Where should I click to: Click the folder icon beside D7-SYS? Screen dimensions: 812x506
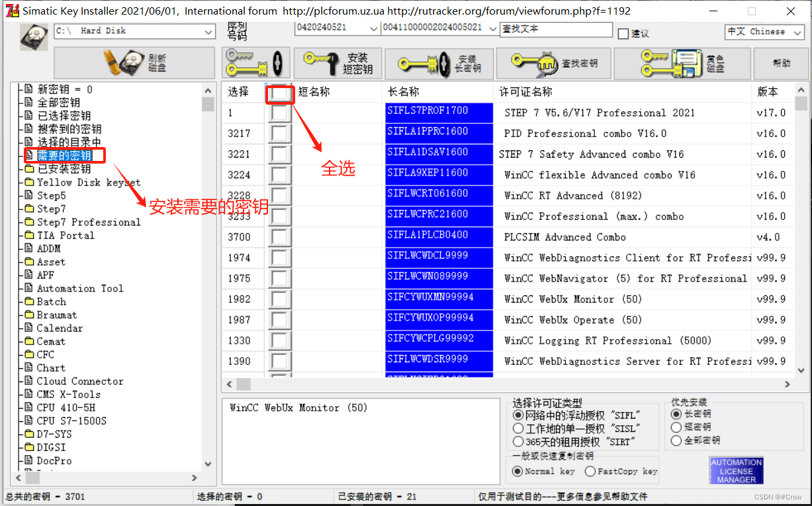[29, 434]
